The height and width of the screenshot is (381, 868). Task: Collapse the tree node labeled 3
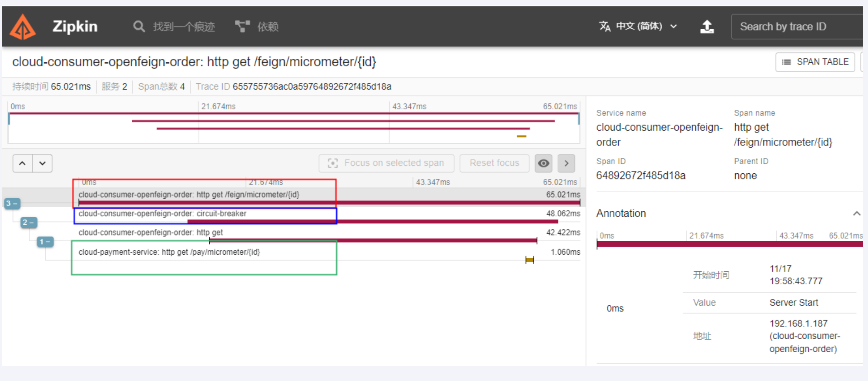(12, 203)
